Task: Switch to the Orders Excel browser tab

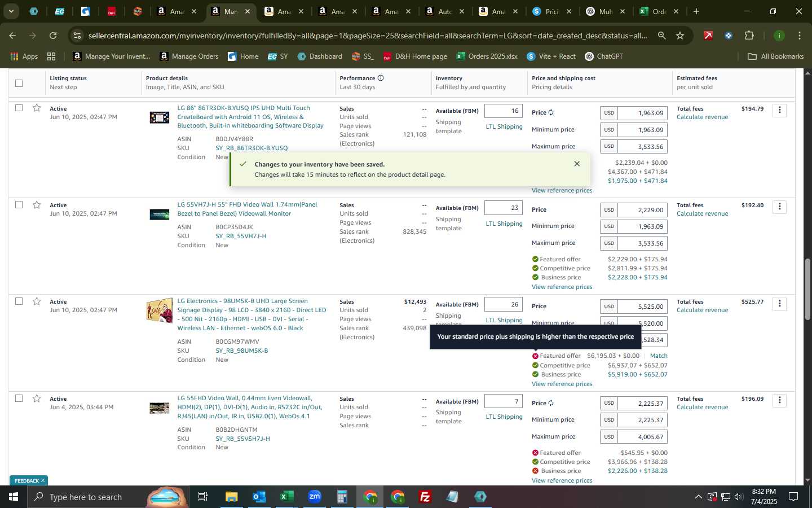Action: (660, 11)
